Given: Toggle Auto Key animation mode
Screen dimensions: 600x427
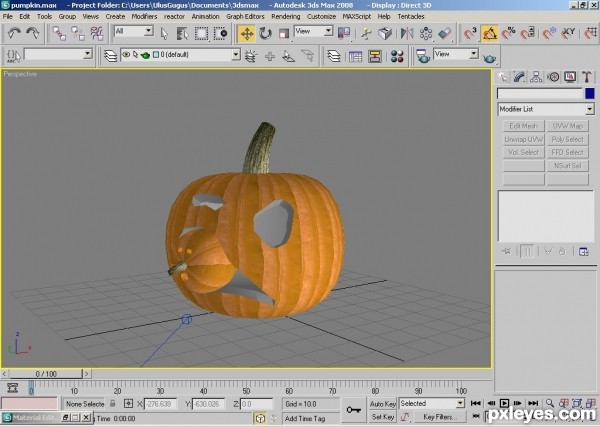Looking at the screenshot, I should (x=382, y=404).
